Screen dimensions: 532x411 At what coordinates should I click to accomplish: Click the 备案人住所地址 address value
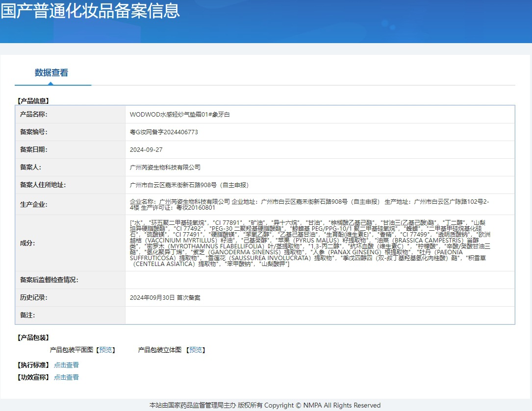pyautogui.click(x=189, y=185)
